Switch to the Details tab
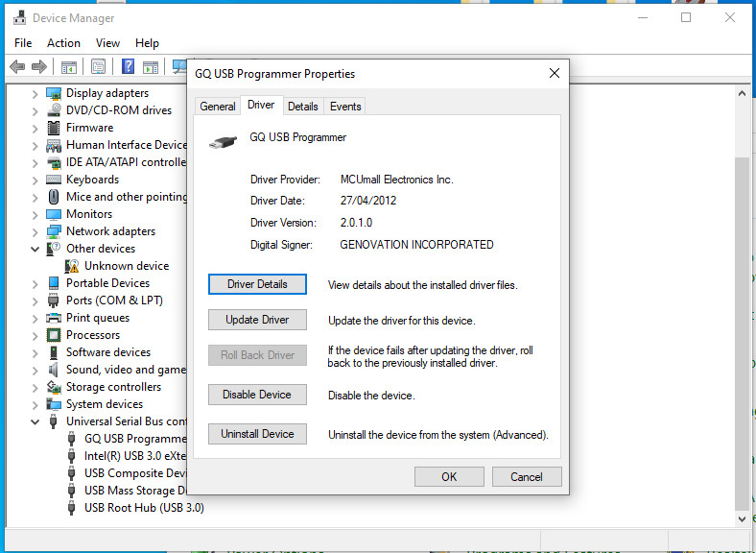 tap(302, 107)
